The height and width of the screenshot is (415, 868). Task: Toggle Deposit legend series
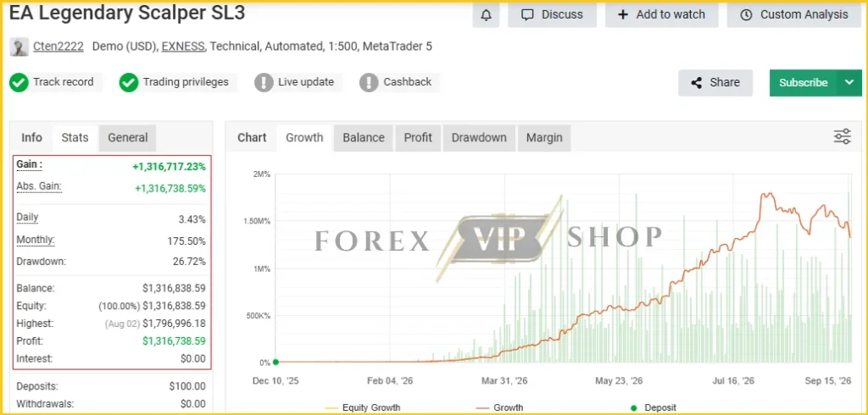654,408
